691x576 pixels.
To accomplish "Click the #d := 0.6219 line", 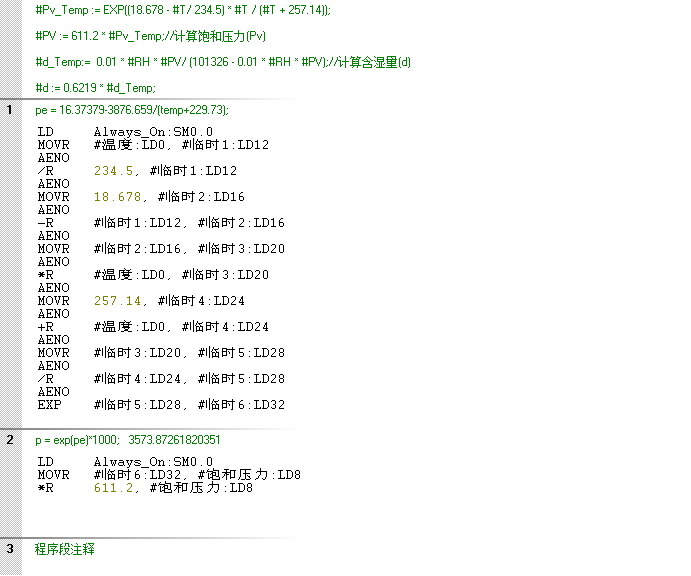I will [96, 88].
